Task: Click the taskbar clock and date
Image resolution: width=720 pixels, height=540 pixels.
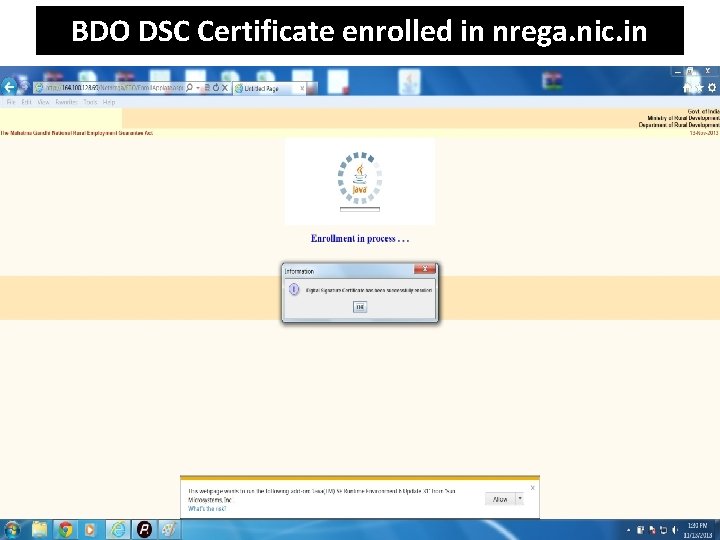Action: 698,530
